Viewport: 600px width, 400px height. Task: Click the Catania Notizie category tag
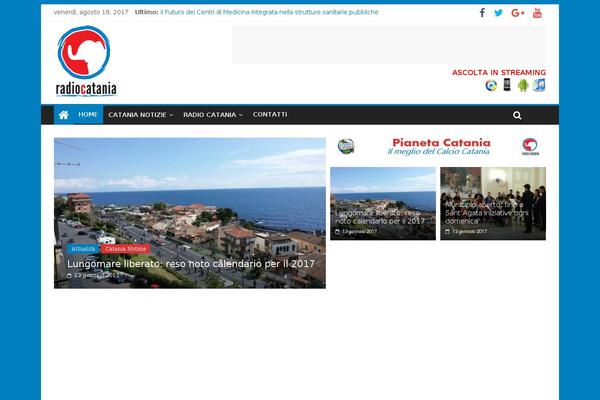126,249
